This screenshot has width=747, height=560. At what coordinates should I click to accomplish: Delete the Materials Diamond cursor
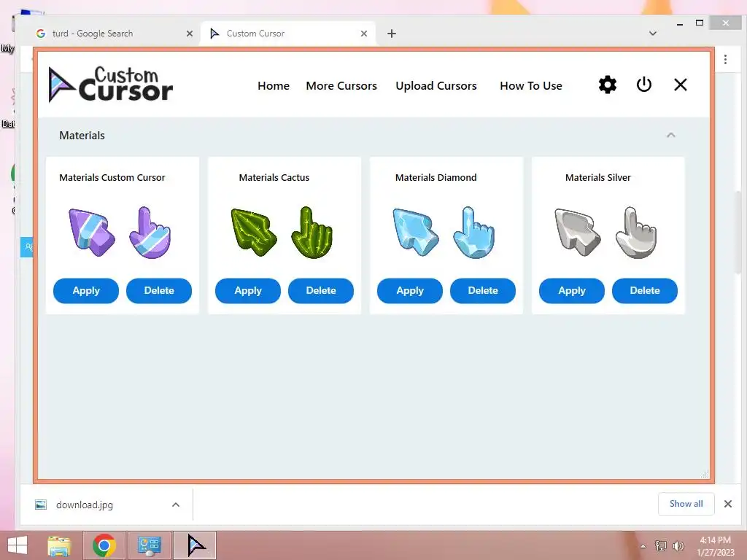483,290
